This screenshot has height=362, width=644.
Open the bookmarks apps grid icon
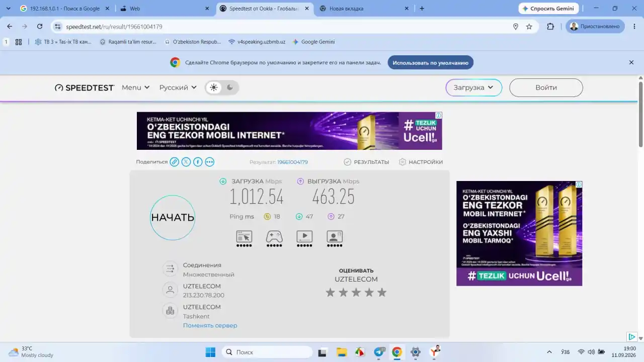coord(19,42)
